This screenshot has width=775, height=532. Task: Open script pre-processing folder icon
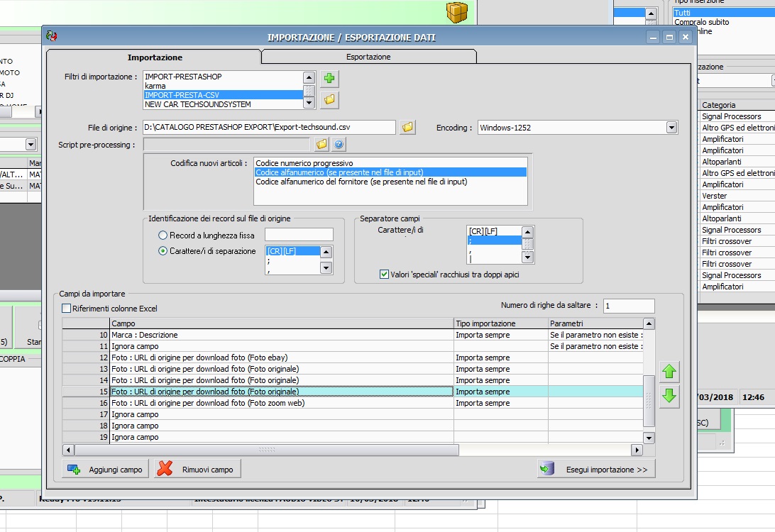pos(321,145)
